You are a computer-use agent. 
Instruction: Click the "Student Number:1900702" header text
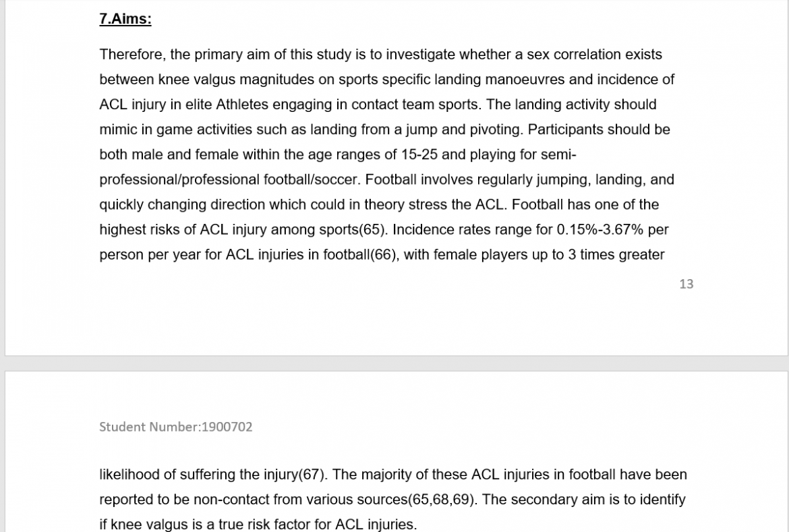click(x=175, y=426)
